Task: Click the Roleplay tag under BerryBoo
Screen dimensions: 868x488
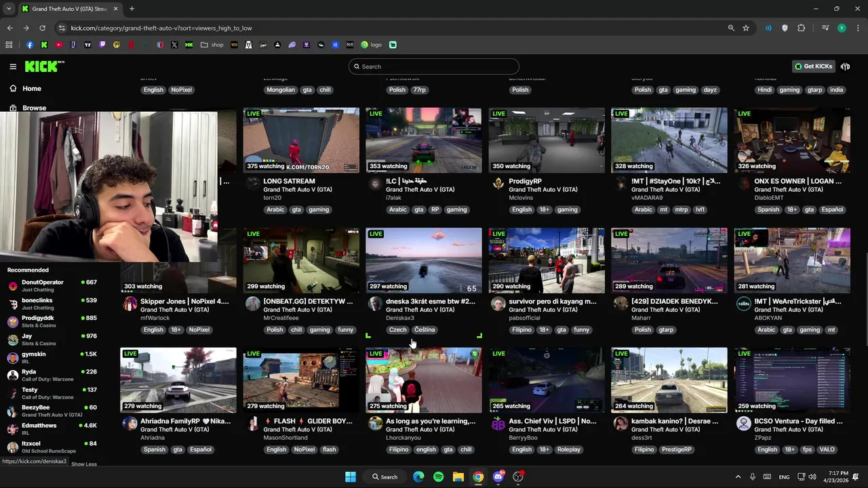Action: [x=568, y=449]
